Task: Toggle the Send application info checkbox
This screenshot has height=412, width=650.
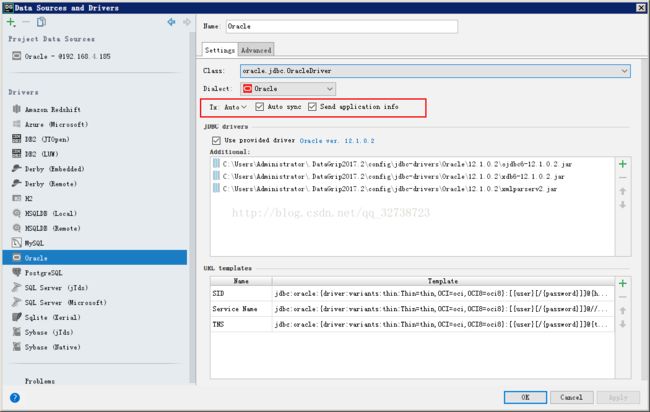Action: 312,107
